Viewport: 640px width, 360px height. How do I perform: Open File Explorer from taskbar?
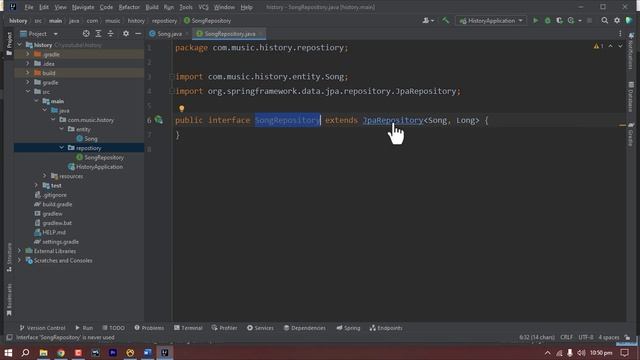point(43,352)
